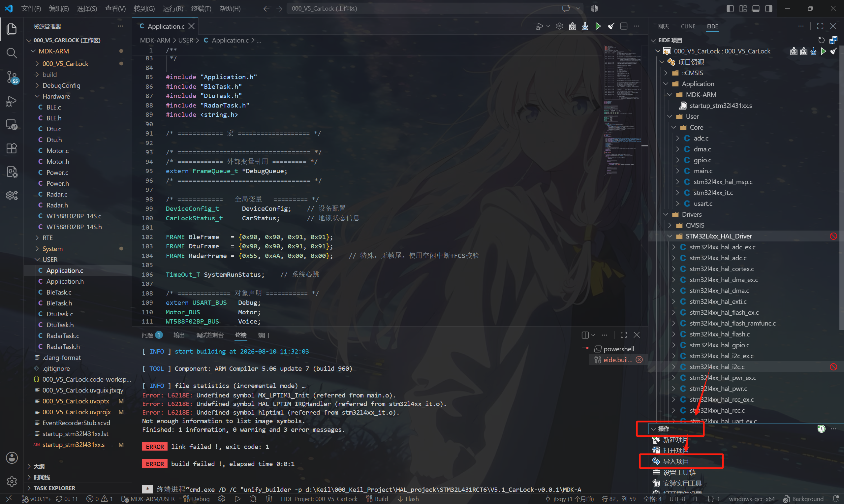Kill the eide.build terminal task
844x504 pixels.
(639, 360)
